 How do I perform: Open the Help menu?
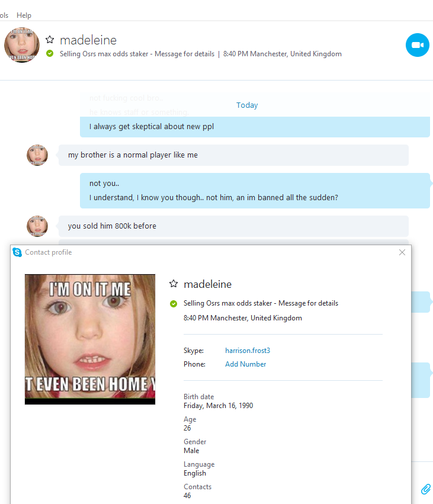pyautogui.click(x=24, y=15)
